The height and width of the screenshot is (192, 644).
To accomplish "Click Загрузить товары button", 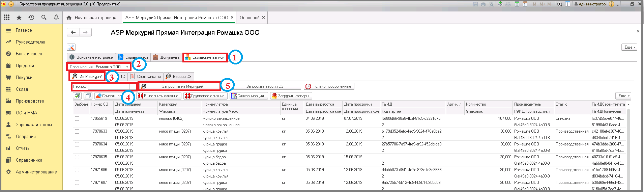I will pyautogui.click(x=291, y=96).
